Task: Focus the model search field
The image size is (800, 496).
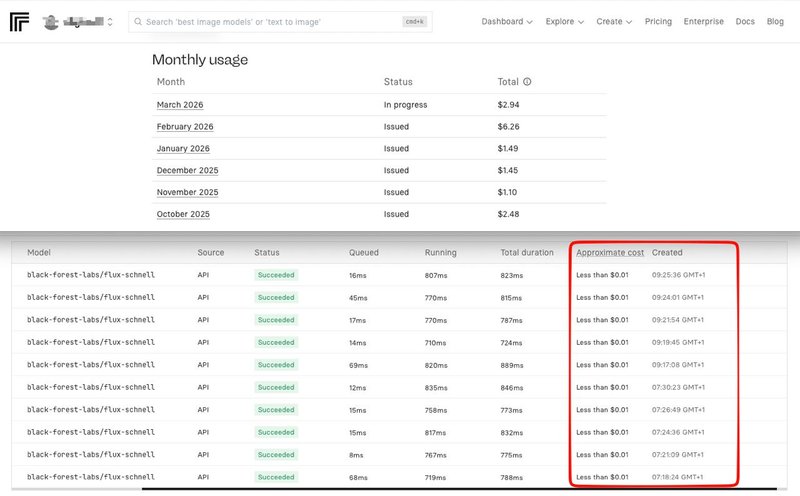Action: [x=280, y=22]
